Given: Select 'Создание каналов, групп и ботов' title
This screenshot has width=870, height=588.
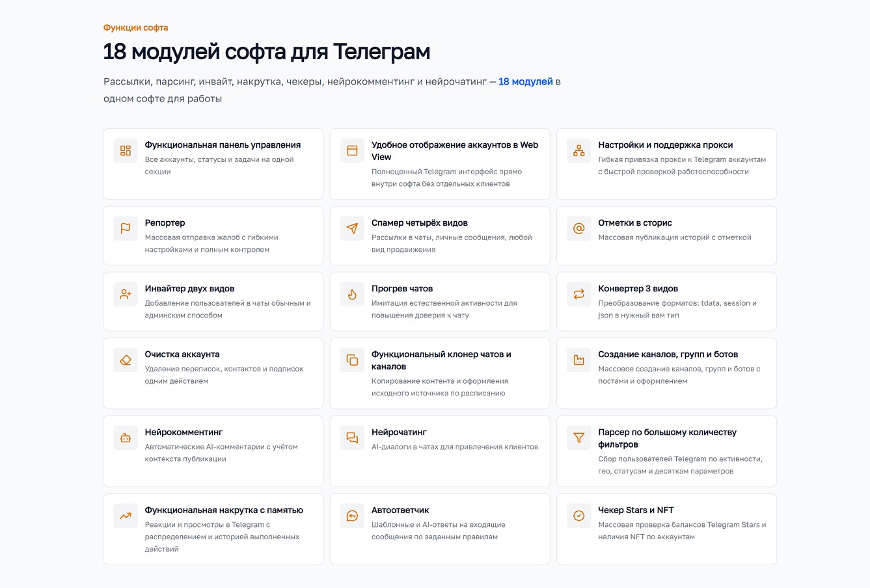Looking at the screenshot, I should coord(668,354).
